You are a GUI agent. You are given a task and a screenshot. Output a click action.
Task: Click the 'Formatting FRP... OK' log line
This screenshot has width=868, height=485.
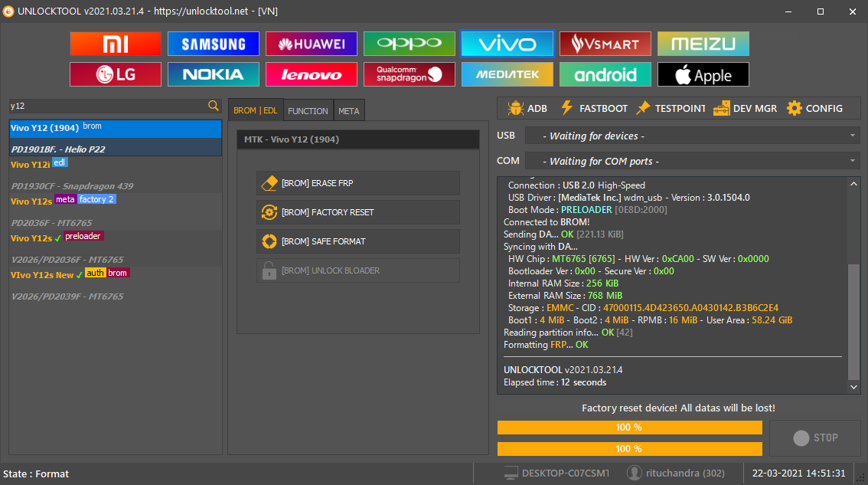point(546,345)
